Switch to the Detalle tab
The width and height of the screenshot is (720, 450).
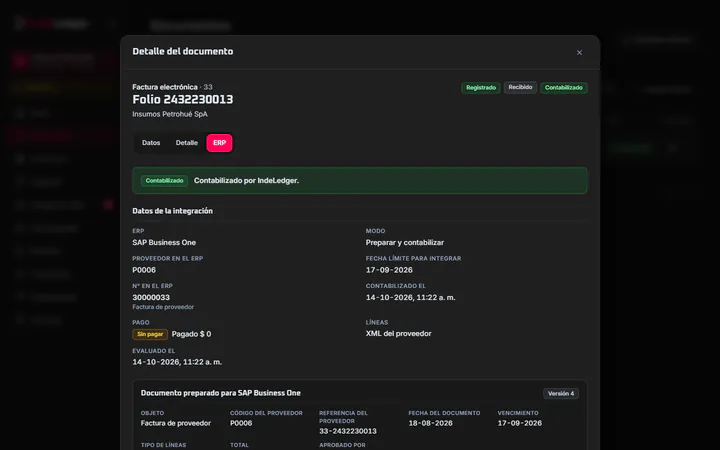coord(186,143)
